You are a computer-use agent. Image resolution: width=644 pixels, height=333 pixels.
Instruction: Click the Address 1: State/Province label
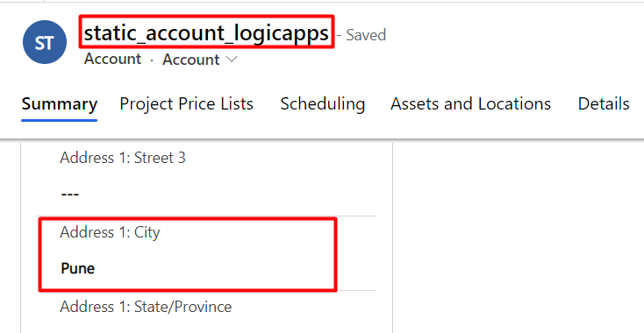pos(146,307)
